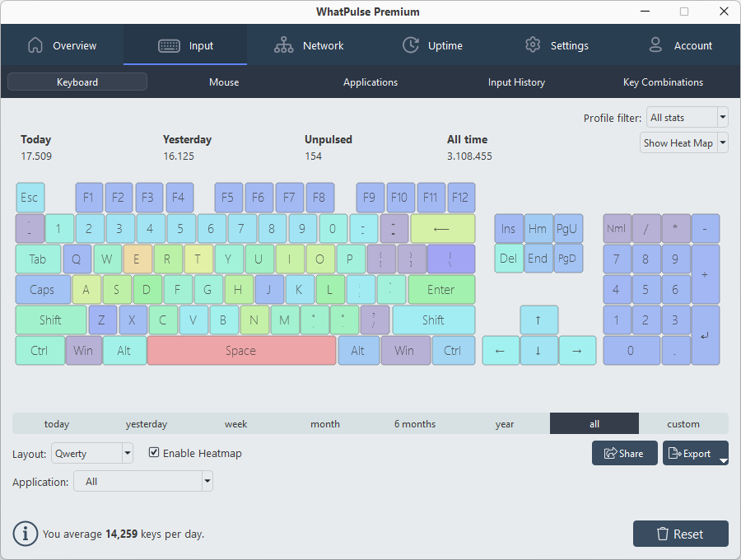Uncheck the Enable Heatmap checkbox

[x=153, y=453]
